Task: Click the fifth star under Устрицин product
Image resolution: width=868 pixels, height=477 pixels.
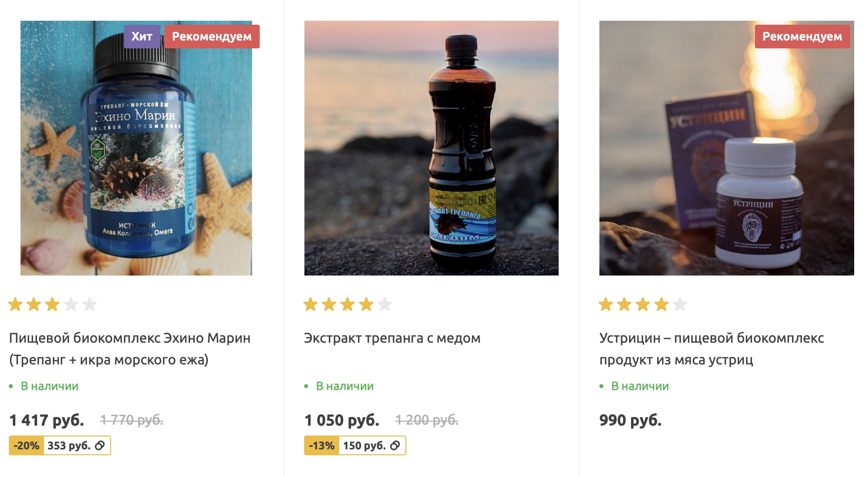Action: pos(680,304)
